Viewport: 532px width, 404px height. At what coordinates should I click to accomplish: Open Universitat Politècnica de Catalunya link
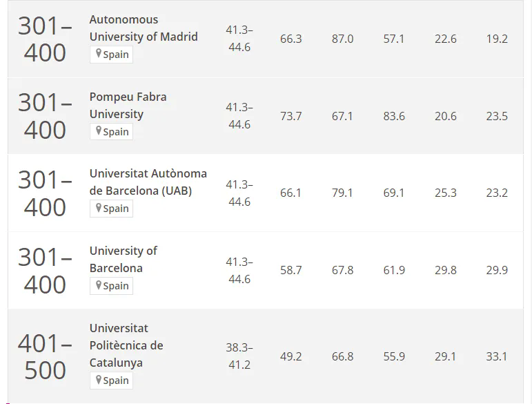coord(126,345)
